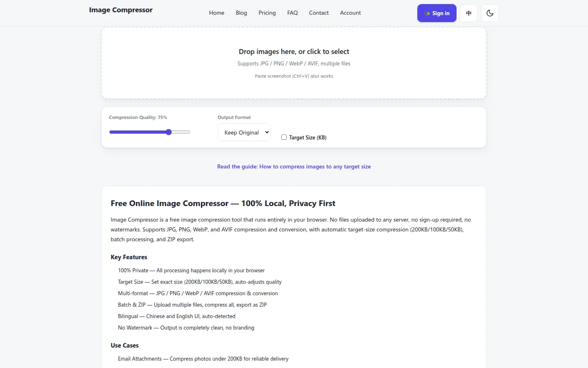Viewport: 588px width, 368px height.
Task: Click the '100% Private' feature line
Action: coord(192,270)
